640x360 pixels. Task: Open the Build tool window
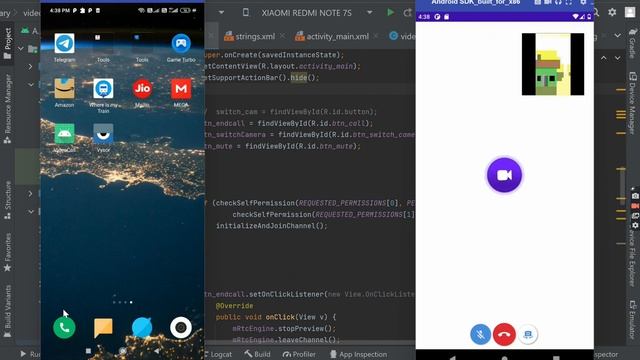pos(258,354)
